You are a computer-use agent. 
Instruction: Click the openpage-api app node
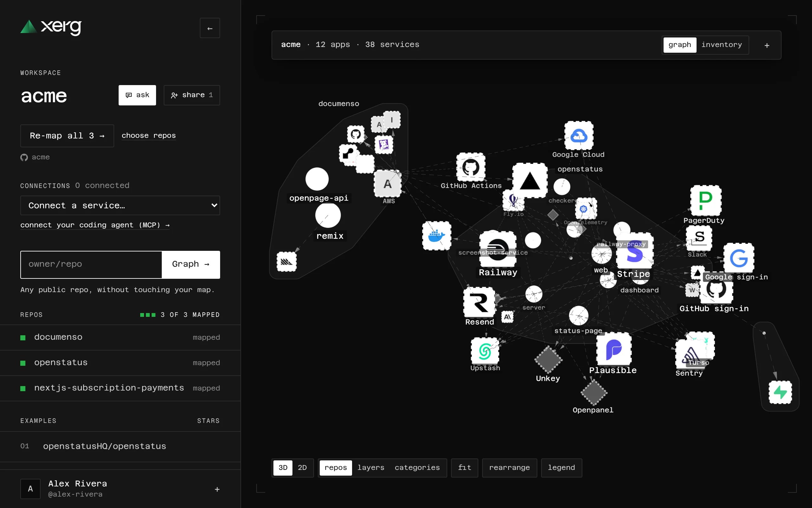tap(317, 179)
